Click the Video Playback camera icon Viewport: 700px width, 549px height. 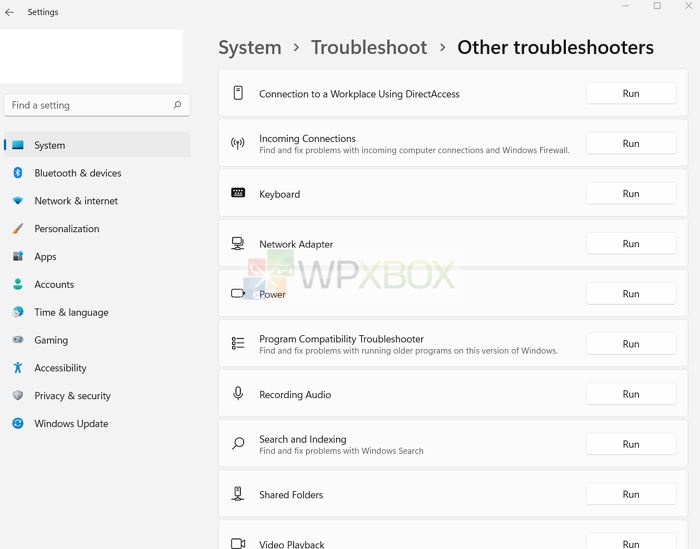click(238, 543)
